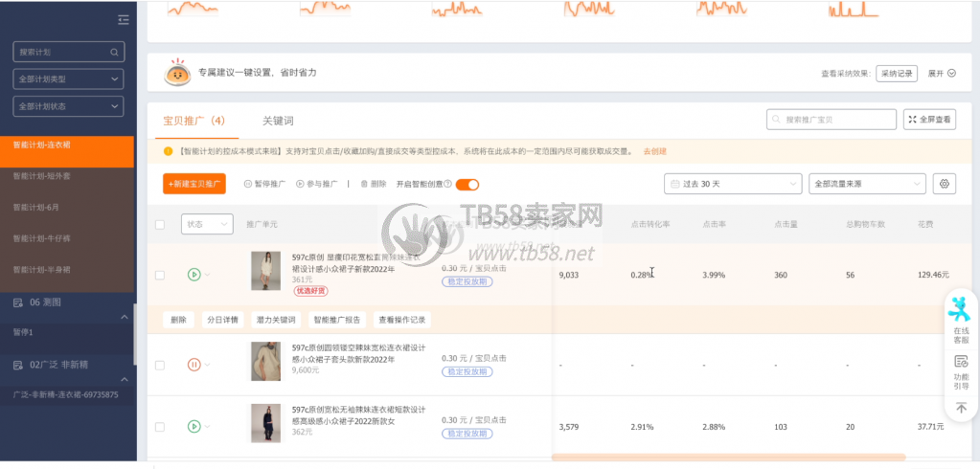Image resolution: width=980 pixels, height=469 pixels.
Task: Click 采纳记录 button
Action: (897, 73)
